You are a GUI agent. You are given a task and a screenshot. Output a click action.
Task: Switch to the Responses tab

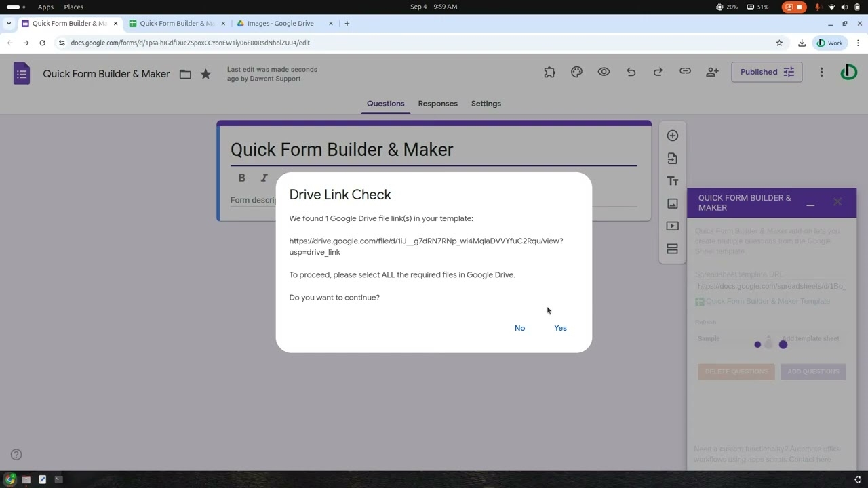pos(437,104)
